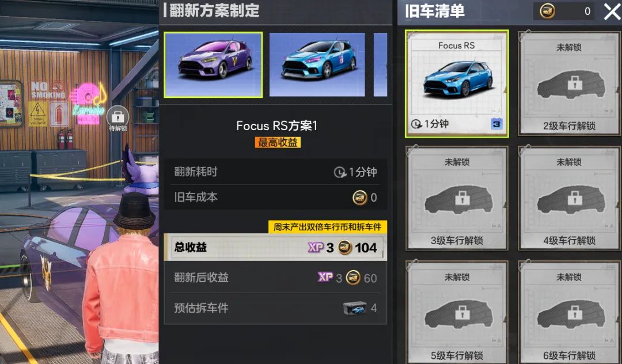Screen dimensions: 622x364
Task: Click the 总收益 total earnings row
Action: (x=275, y=248)
